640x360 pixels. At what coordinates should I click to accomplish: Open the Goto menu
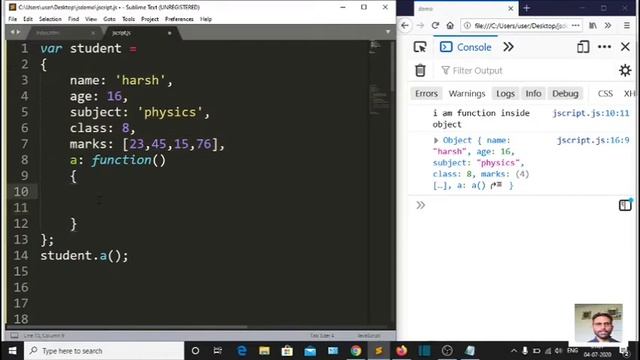[109, 19]
